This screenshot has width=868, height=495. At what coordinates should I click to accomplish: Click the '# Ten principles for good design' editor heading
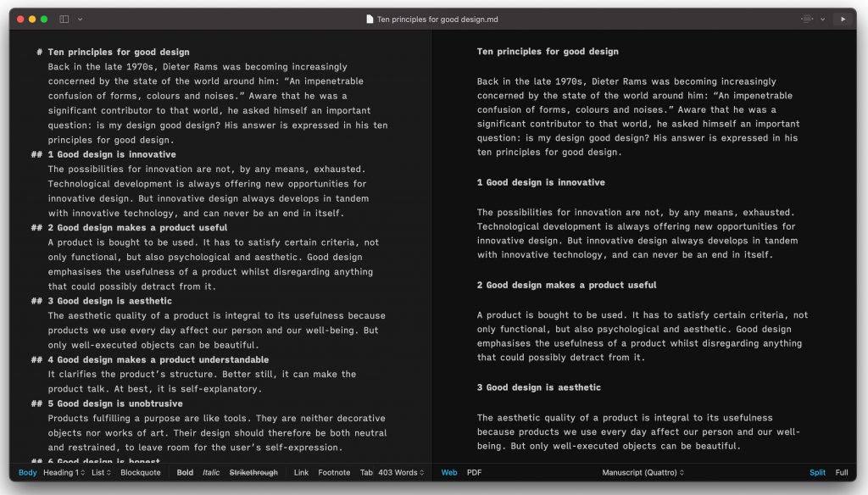[113, 52]
